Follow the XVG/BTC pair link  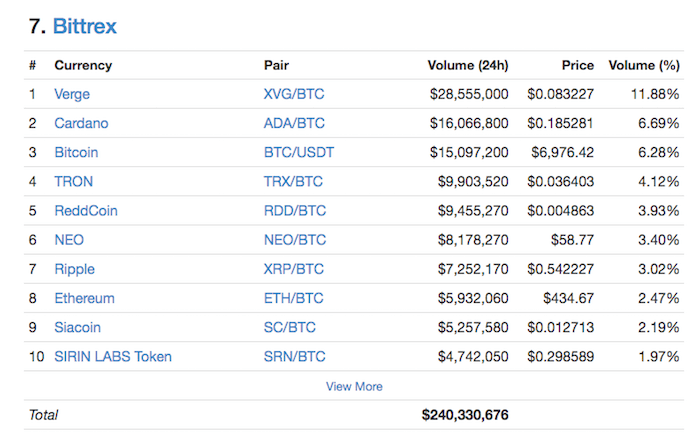(x=294, y=94)
